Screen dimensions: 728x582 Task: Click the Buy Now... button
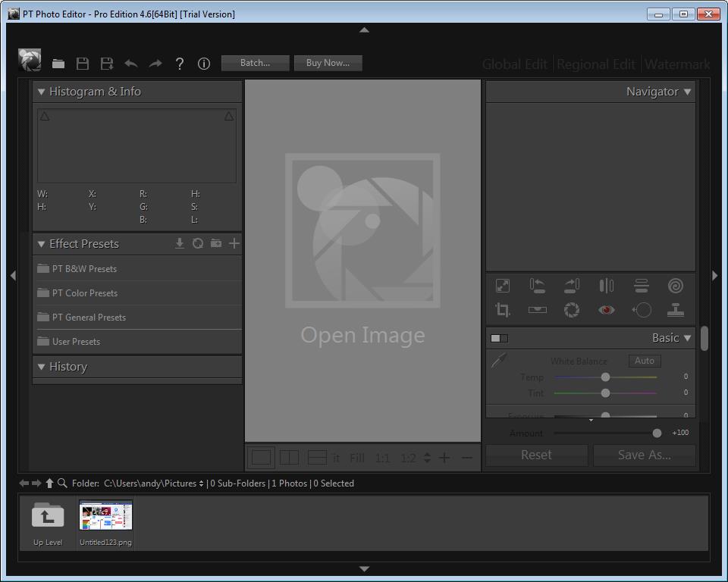click(x=328, y=63)
